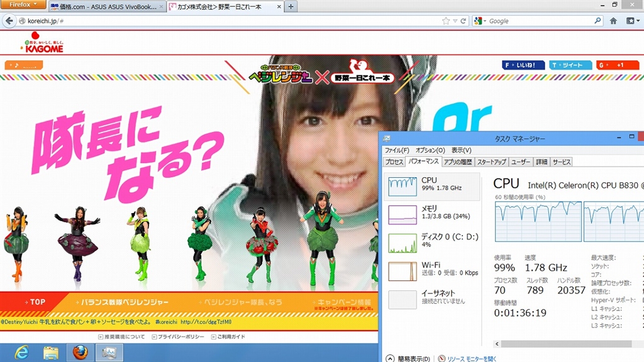Open ご利用ガイド footer link

pyautogui.click(x=228, y=337)
